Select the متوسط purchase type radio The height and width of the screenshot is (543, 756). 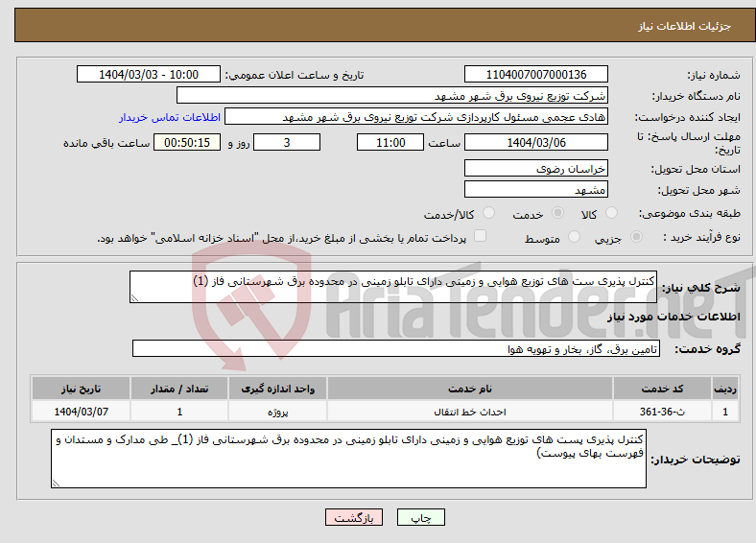tap(574, 236)
